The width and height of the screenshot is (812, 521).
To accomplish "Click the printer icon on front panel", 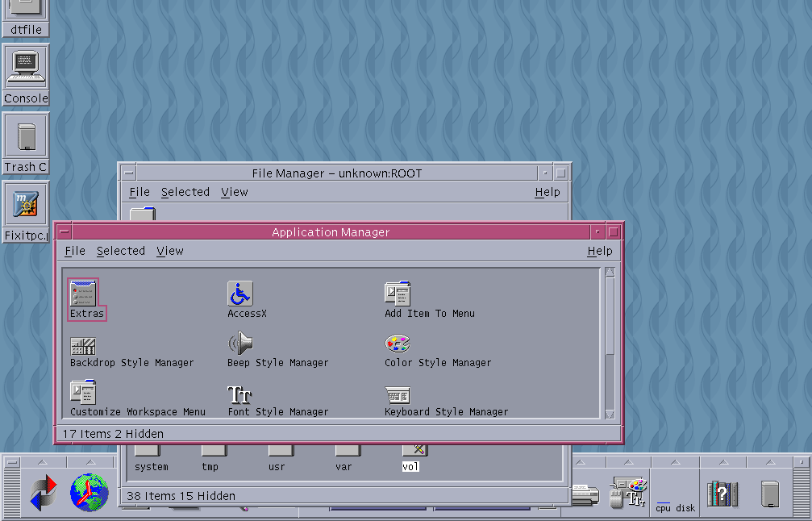I will [x=585, y=494].
